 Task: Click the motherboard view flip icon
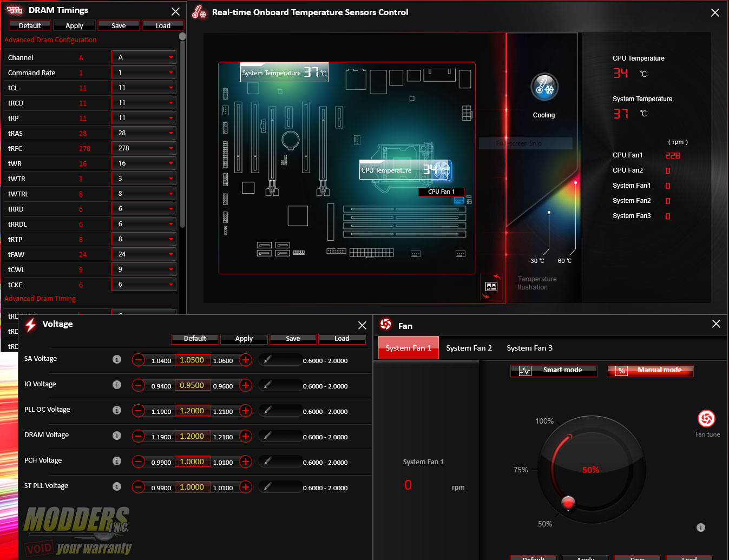tap(491, 286)
